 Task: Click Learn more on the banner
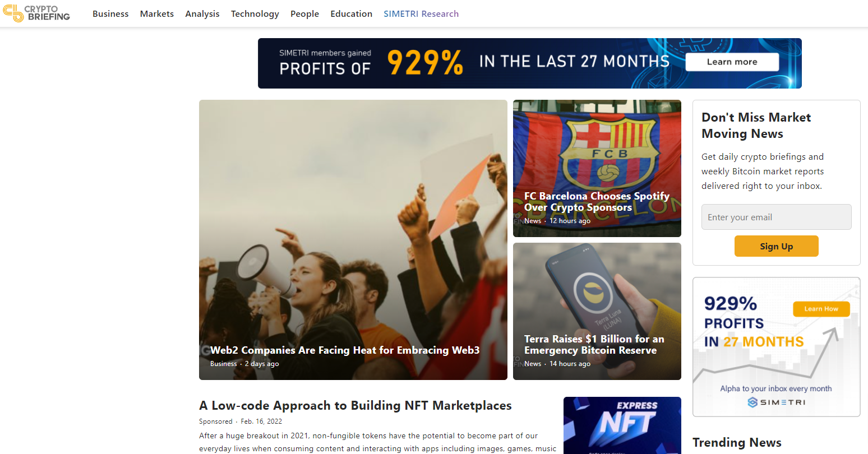732,62
